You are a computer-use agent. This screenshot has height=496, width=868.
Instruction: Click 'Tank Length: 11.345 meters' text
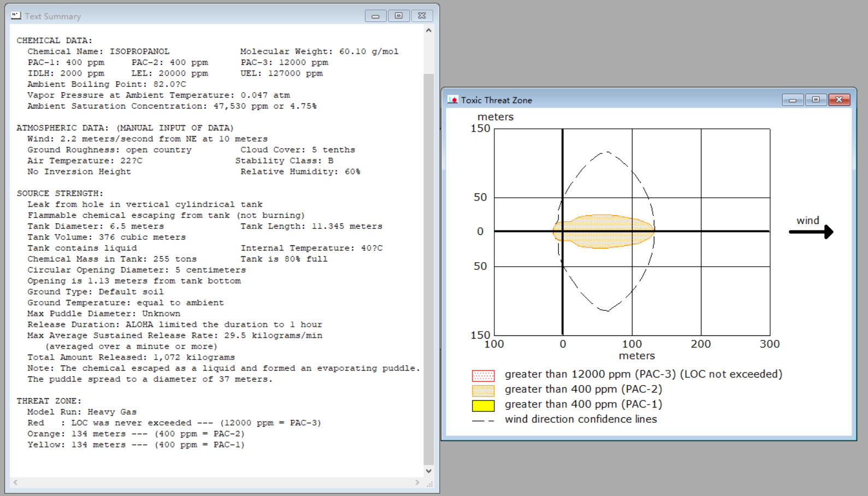(x=311, y=226)
